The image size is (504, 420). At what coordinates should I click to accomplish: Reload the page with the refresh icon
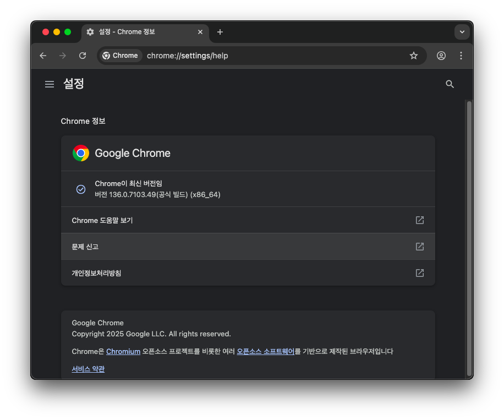coord(83,56)
